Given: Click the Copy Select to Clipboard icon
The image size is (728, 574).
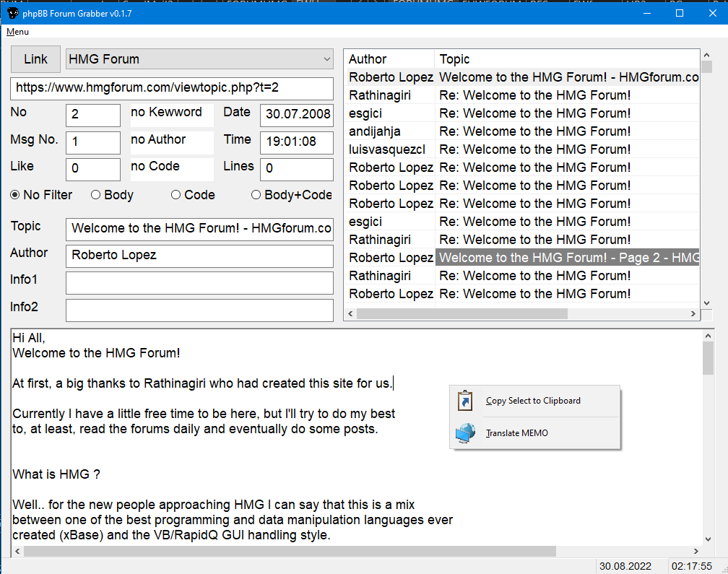Looking at the screenshot, I should [465, 401].
